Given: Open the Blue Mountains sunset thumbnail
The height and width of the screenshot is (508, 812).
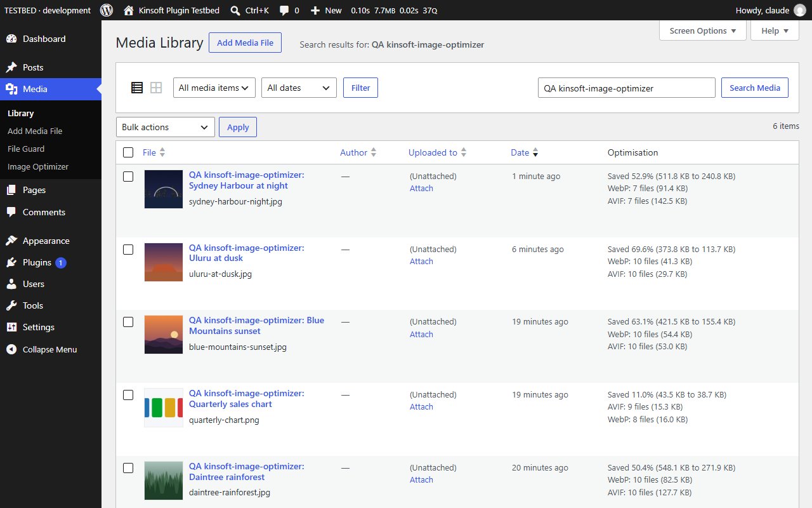Looking at the screenshot, I should pos(164,335).
